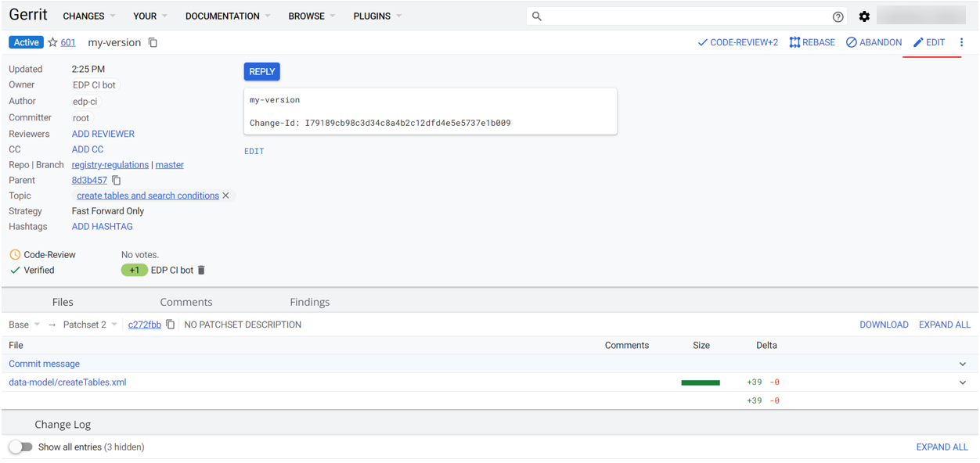The width and height of the screenshot is (980, 463).
Task: Switch to the Files tab
Action: tap(63, 302)
